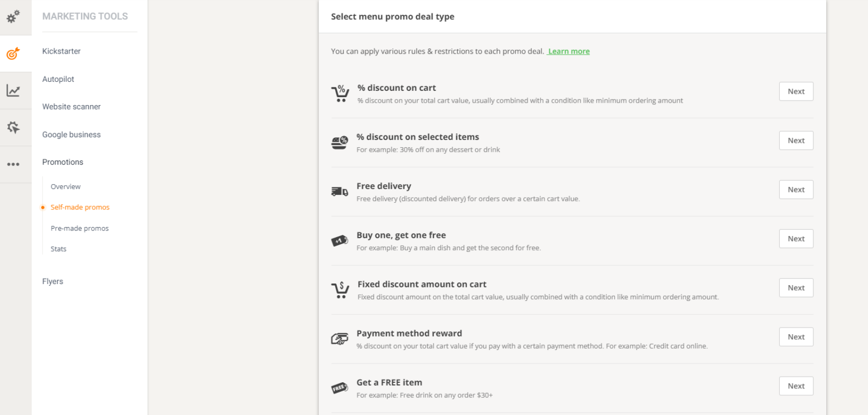Click the free delivery truck icon

click(x=340, y=192)
